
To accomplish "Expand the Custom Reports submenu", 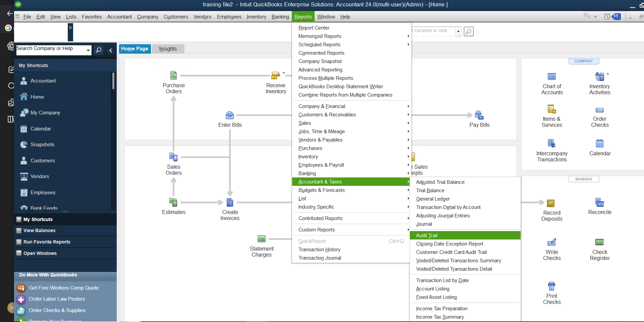I will tap(352, 230).
